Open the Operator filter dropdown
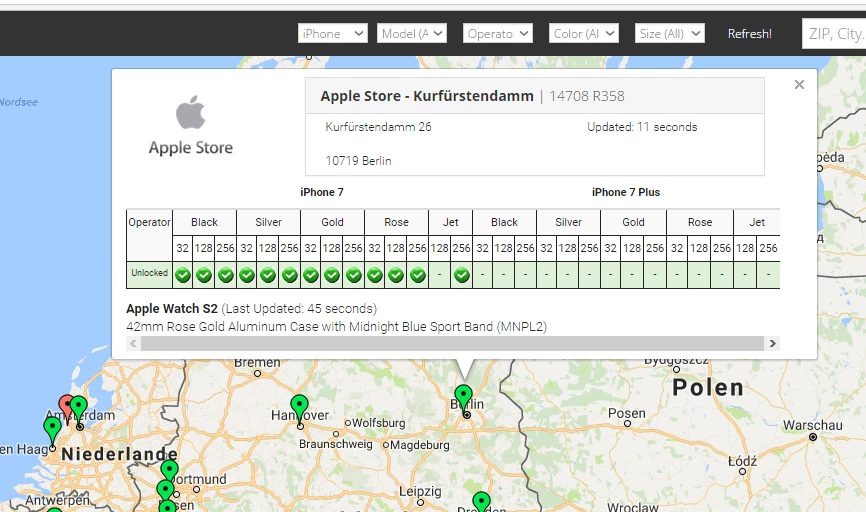Screen dimensions: 866x512 (x=498, y=34)
